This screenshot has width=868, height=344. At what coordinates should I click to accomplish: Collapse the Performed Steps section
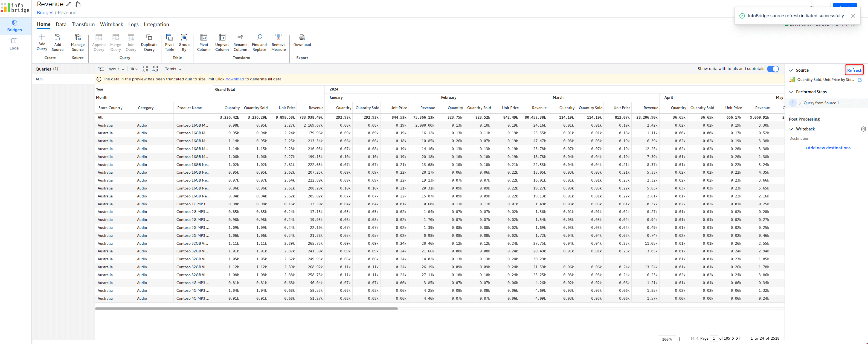(791, 92)
